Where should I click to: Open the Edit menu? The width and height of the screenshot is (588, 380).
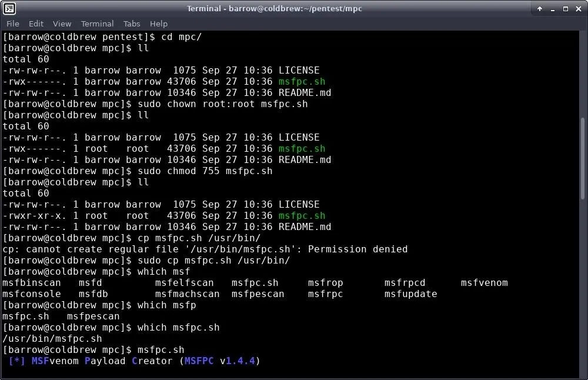(x=36, y=24)
